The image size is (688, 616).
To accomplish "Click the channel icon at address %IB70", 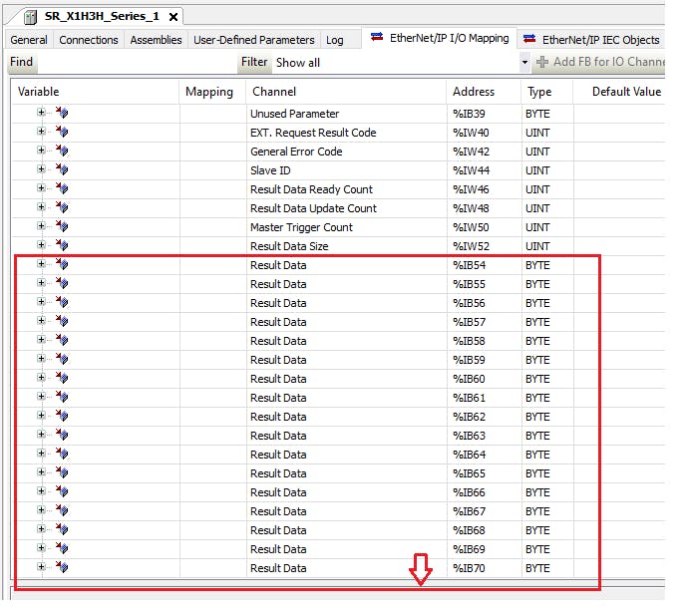I will (62, 568).
